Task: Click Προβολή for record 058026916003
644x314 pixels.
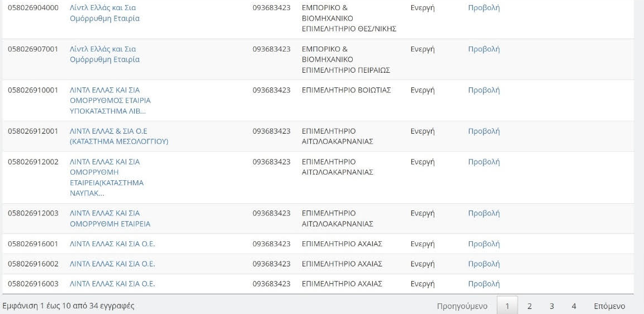Action: (x=484, y=284)
